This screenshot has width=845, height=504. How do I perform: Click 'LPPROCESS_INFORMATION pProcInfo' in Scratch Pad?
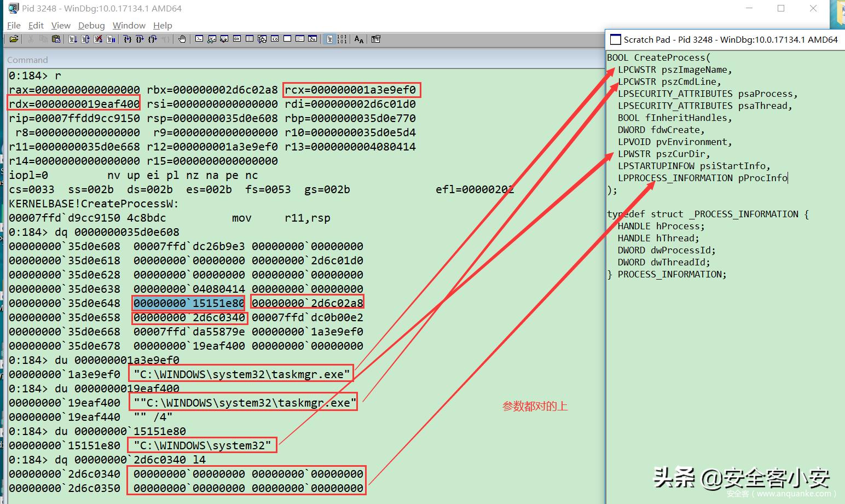point(703,178)
